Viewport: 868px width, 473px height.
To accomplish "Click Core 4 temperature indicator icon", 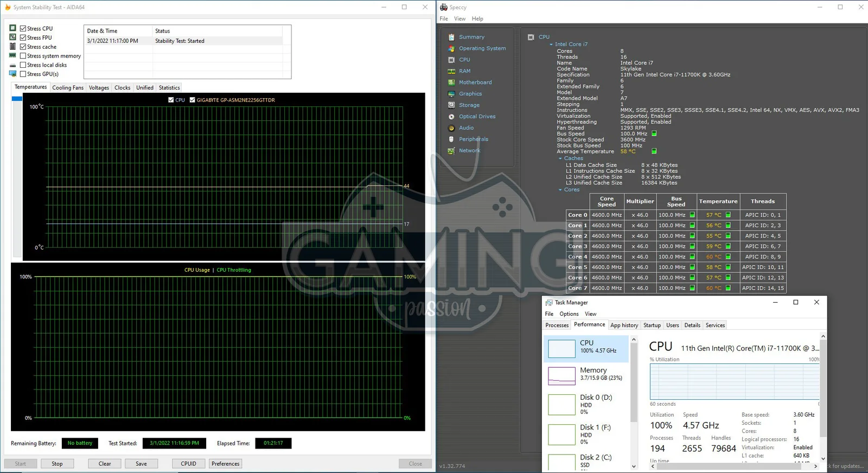I will coord(728,257).
